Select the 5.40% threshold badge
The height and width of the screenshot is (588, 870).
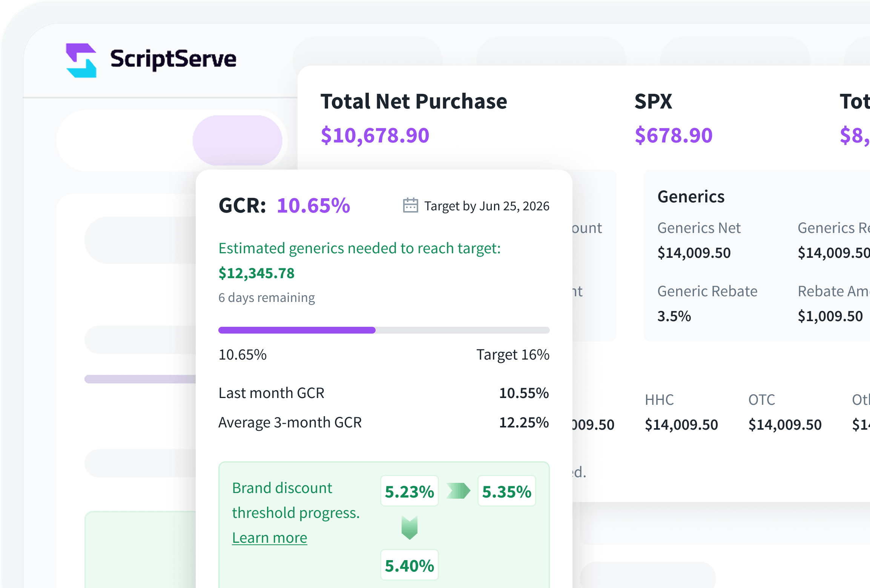point(409,565)
